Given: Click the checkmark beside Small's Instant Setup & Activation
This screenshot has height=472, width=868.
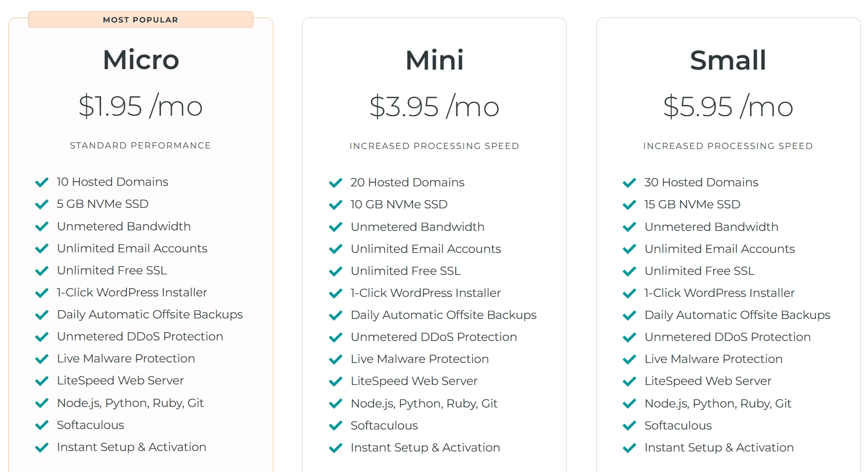Looking at the screenshot, I should (629, 448).
